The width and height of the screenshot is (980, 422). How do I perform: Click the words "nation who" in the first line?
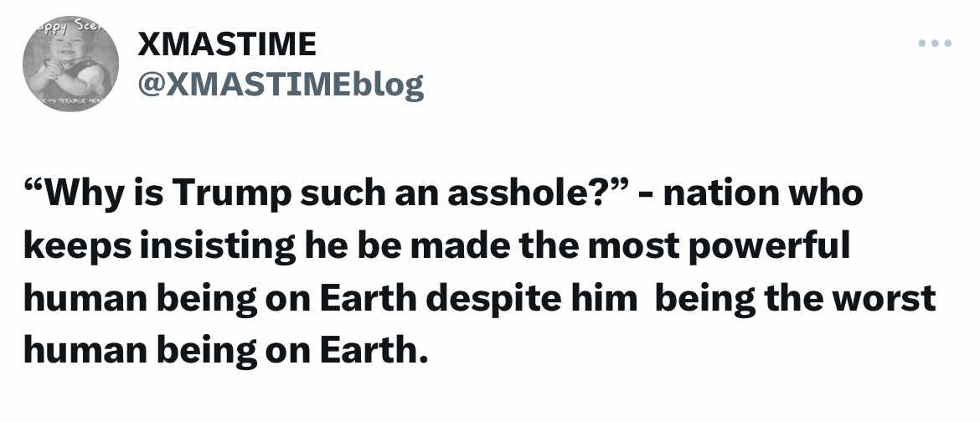(762, 193)
